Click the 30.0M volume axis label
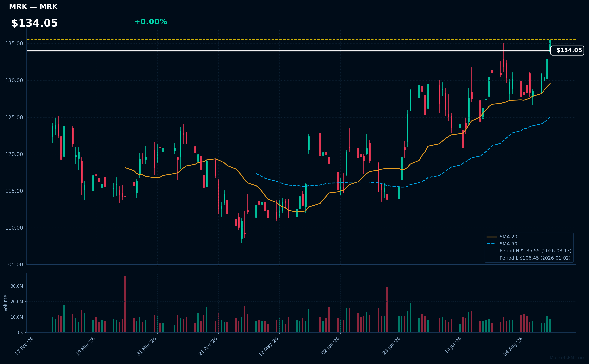Screen dimensions: 589x364 point(17,286)
